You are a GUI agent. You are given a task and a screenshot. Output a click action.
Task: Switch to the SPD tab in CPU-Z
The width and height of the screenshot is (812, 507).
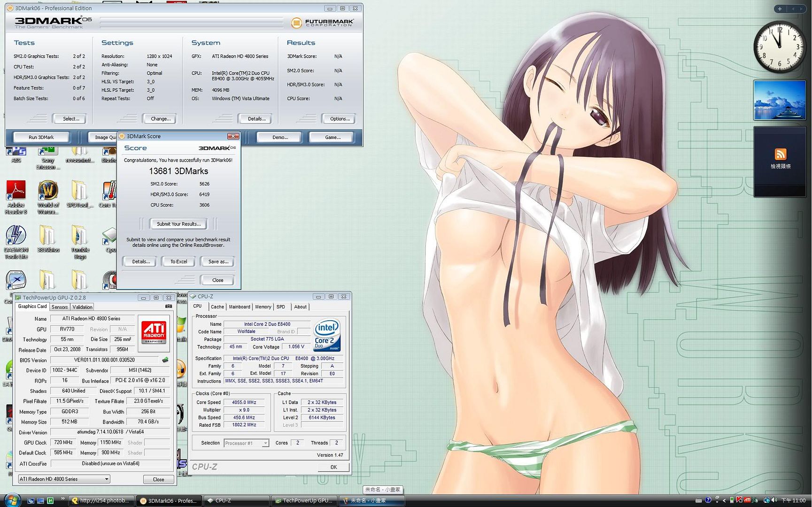281,307
